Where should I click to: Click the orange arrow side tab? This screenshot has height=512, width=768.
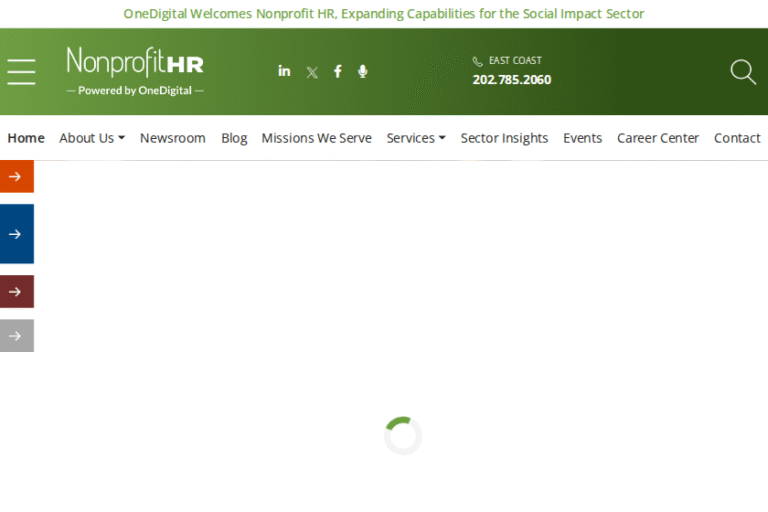pos(16,176)
